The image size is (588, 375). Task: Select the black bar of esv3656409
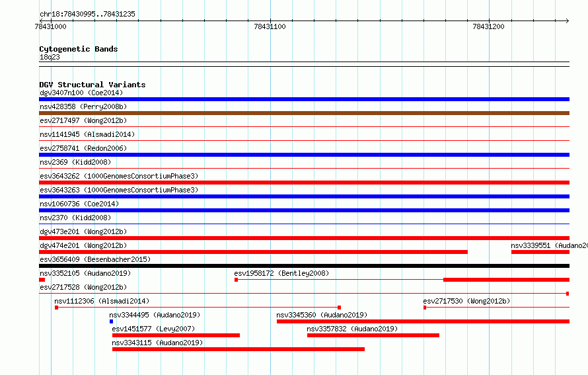[x=304, y=266]
